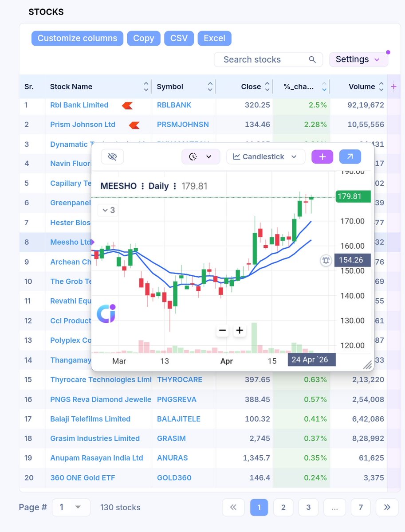Go to first page double-left arrow

click(x=233, y=507)
